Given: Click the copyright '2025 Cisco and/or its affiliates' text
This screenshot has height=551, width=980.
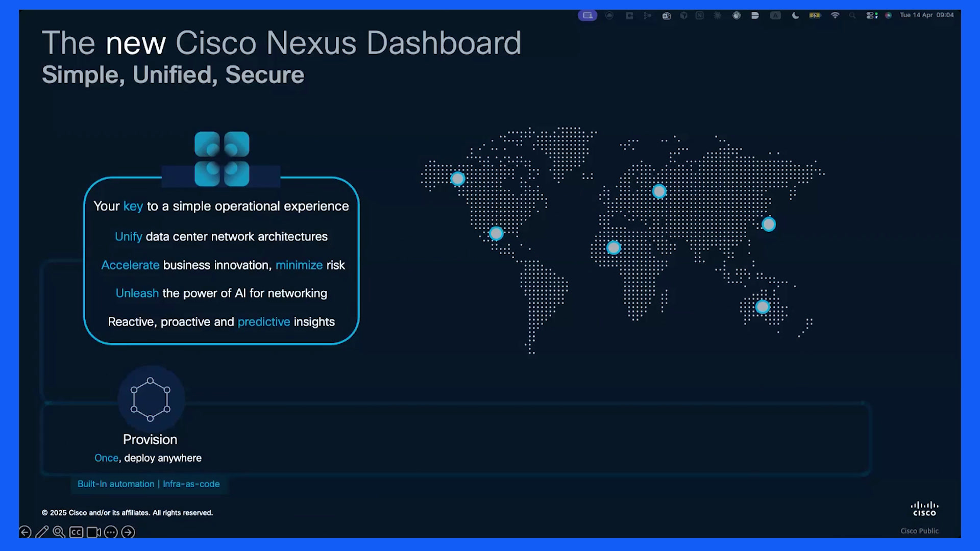Looking at the screenshot, I should [127, 513].
